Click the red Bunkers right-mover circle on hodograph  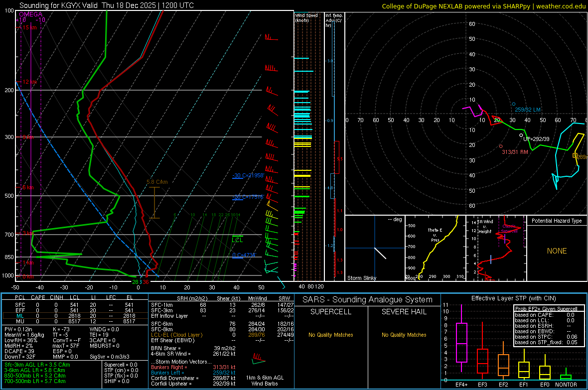click(501, 146)
